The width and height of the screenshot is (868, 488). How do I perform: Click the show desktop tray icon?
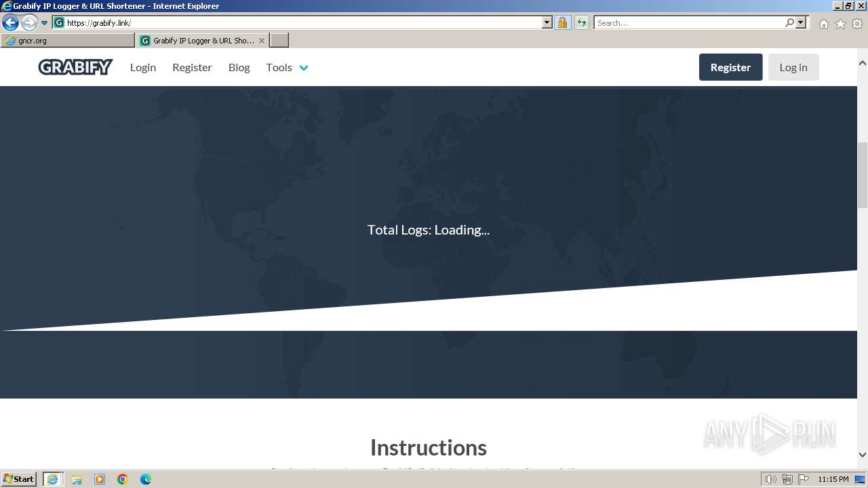(x=860, y=479)
